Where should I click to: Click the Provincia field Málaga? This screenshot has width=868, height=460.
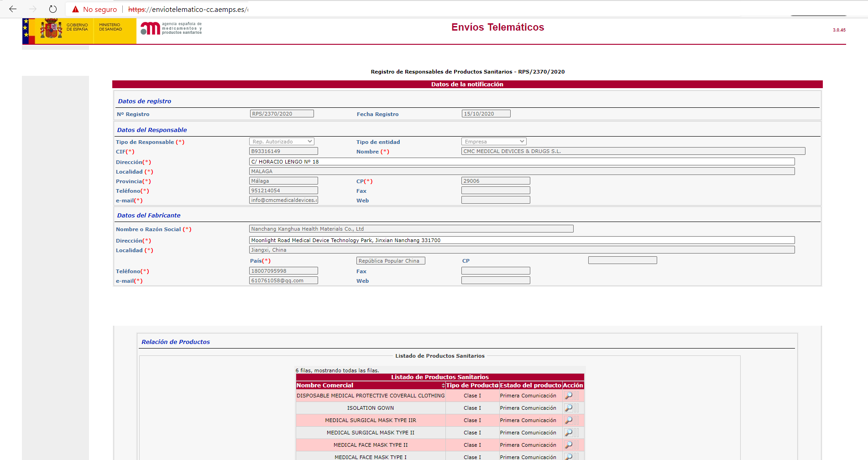[283, 181]
